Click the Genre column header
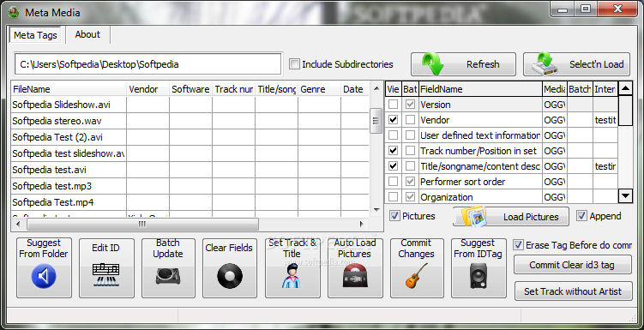644x330 pixels. click(x=319, y=89)
